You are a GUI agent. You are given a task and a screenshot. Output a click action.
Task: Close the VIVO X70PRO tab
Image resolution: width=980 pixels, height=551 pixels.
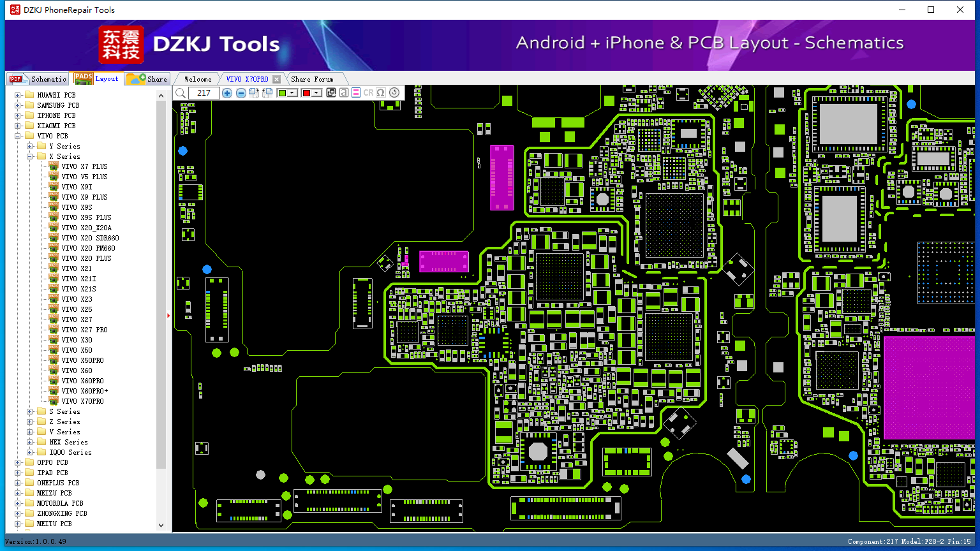click(x=276, y=79)
